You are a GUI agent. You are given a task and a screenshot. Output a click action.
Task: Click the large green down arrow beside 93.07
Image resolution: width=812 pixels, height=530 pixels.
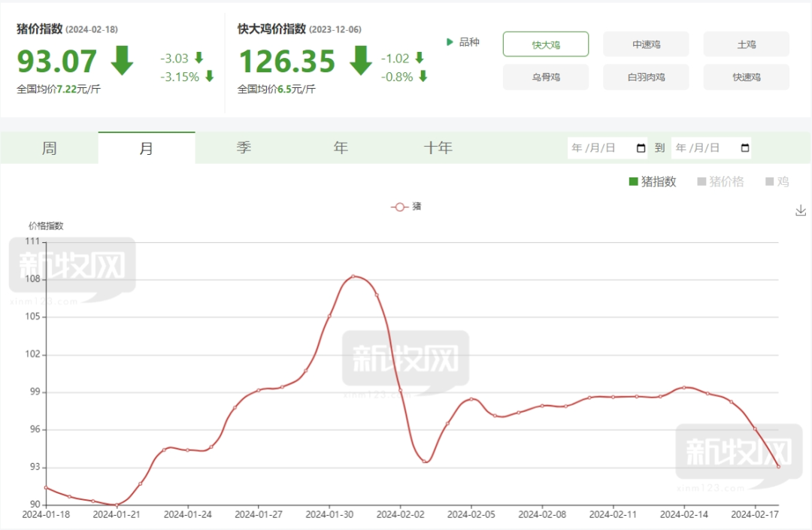click(x=122, y=62)
